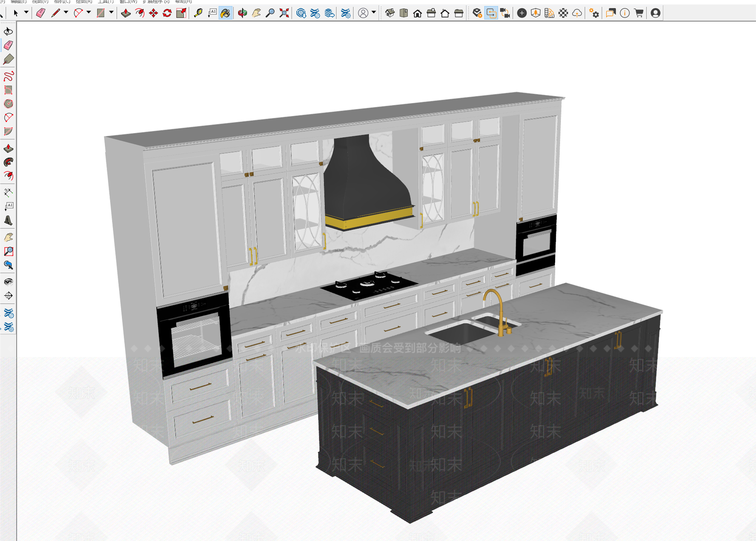The width and height of the screenshot is (756, 541).
Task: Switch to Back view outlined house
Action: coord(445,13)
